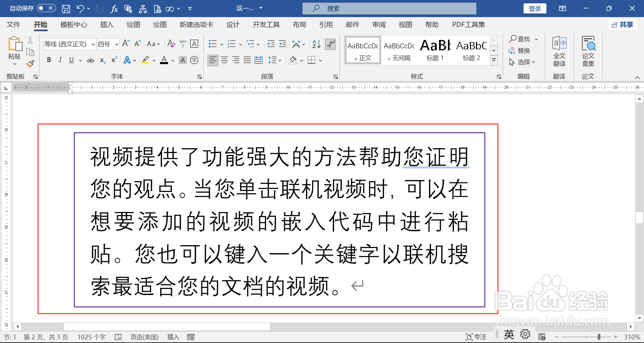
Task: Click the Copy icon in clipboard group
Action: [30, 52]
